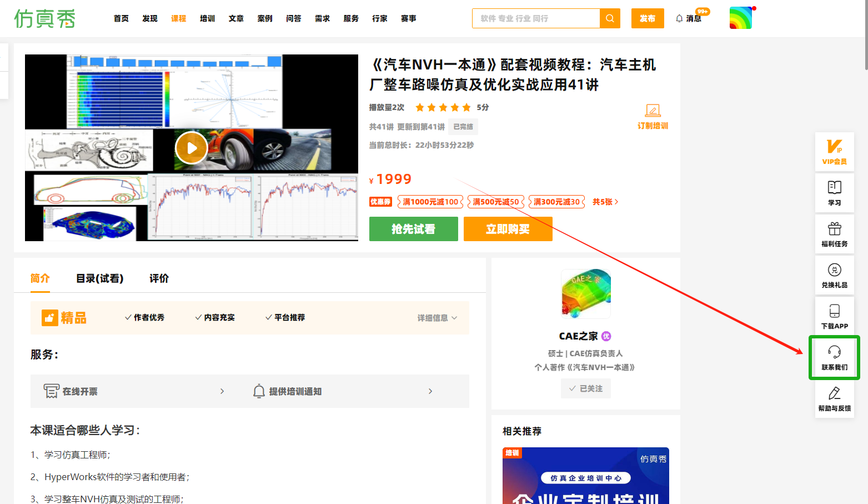Click the 优惠券 label tag
The height and width of the screenshot is (504, 868).
(x=380, y=202)
